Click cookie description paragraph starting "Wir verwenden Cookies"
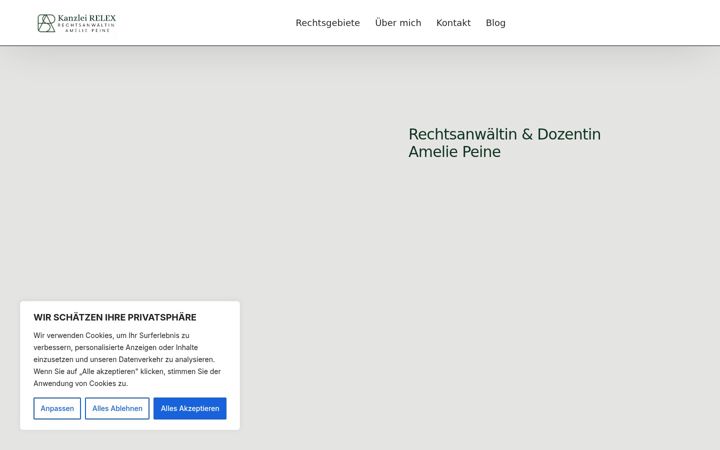720x450 pixels. coord(127,359)
